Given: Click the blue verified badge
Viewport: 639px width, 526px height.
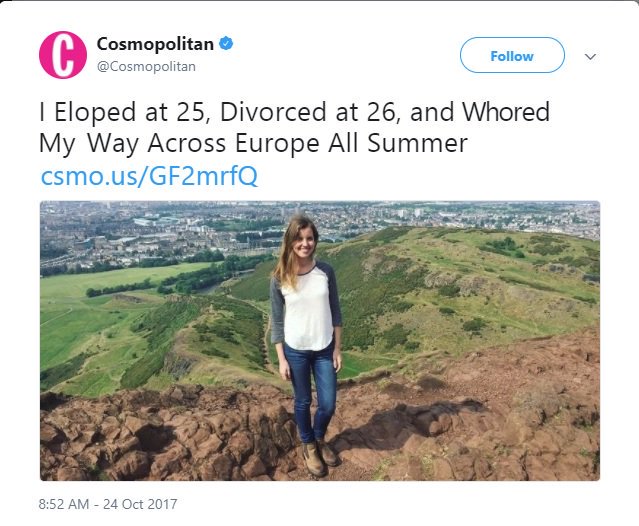Looking at the screenshot, I should point(228,44).
